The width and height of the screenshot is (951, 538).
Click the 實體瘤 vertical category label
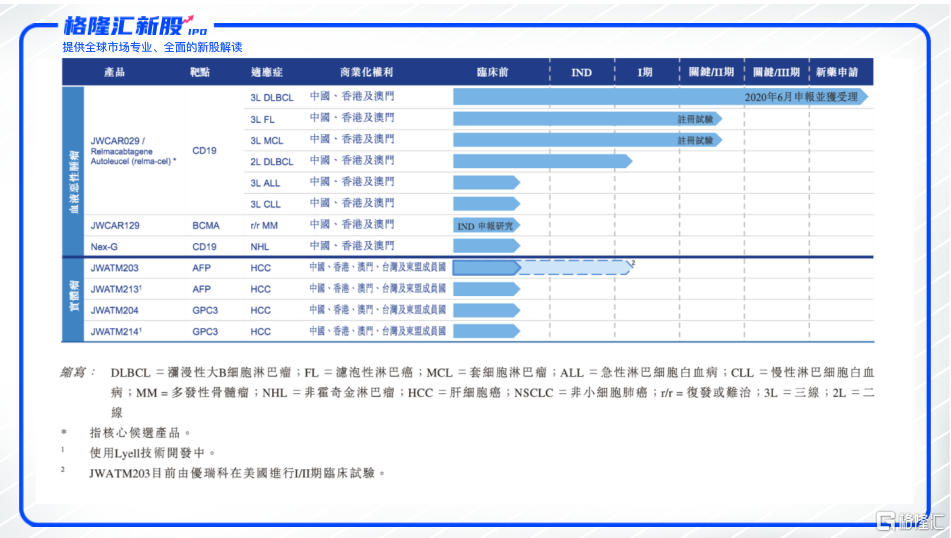(x=73, y=300)
